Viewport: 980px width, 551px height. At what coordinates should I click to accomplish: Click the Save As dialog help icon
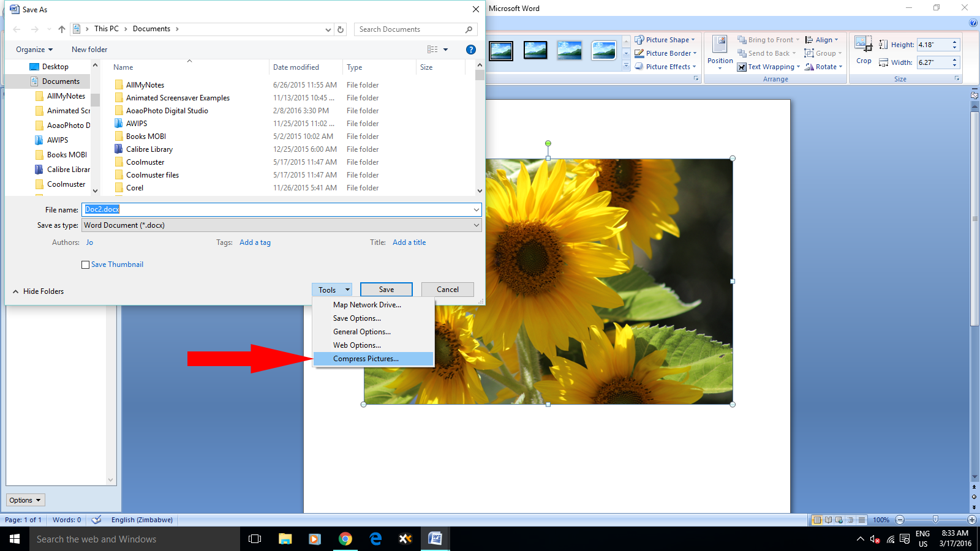(470, 50)
